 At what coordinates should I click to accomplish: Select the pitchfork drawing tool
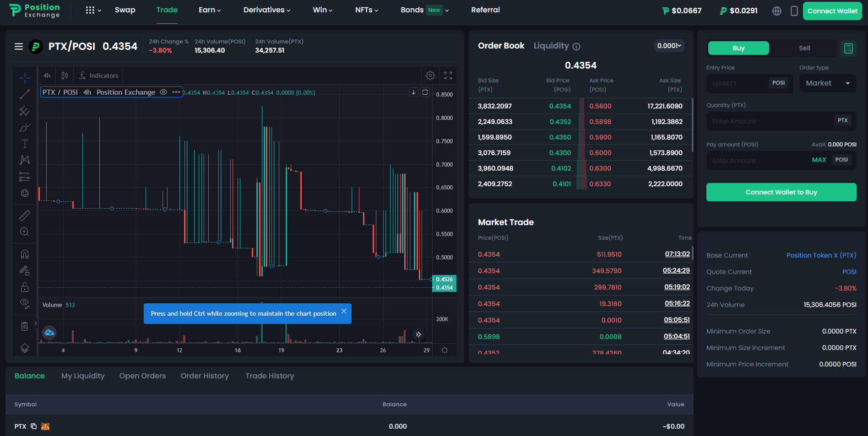coord(25,111)
